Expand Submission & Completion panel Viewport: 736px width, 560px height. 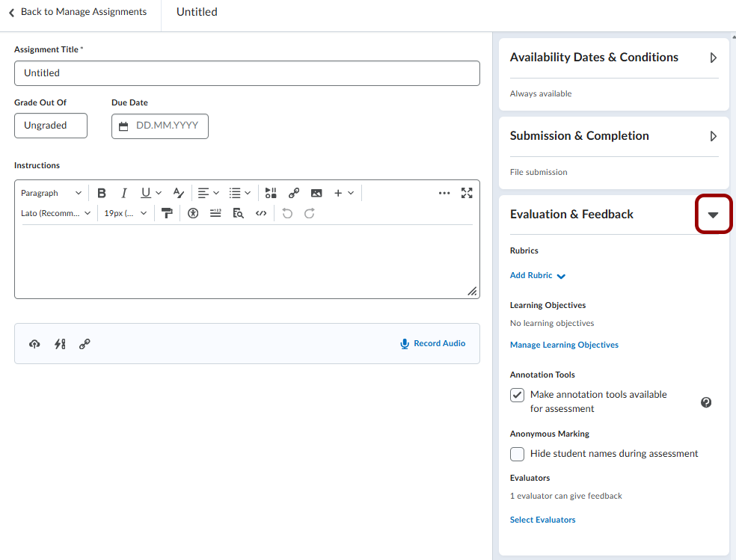713,136
